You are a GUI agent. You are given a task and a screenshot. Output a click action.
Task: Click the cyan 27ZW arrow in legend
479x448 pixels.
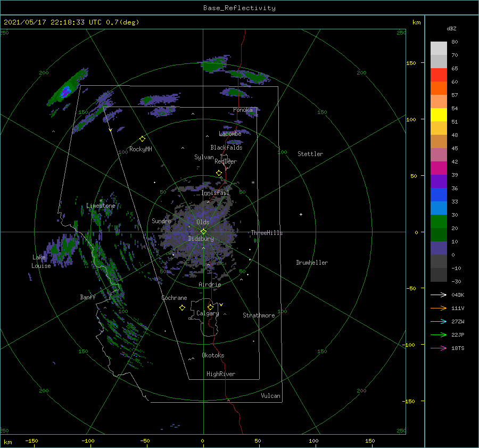[x=439, y=321]
